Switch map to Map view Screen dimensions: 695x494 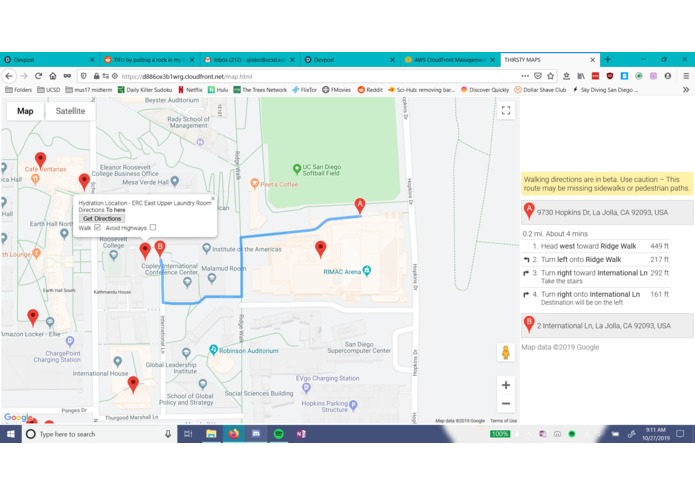pyautogui.click(x=25, y=111)
